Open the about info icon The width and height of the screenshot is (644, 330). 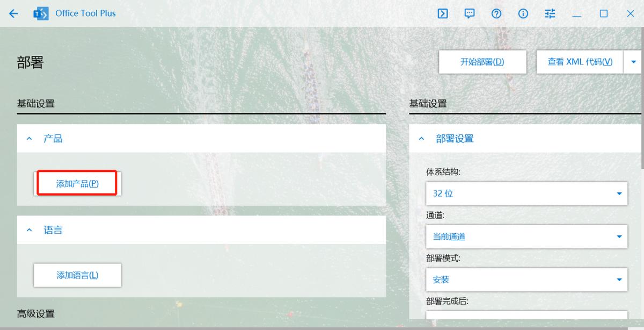(523, 13)
